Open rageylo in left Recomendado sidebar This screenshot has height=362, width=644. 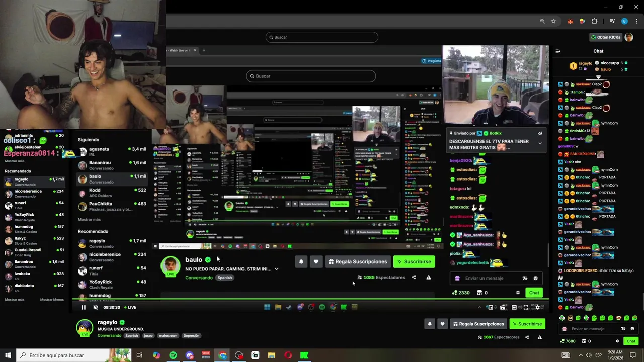[34, 182]
